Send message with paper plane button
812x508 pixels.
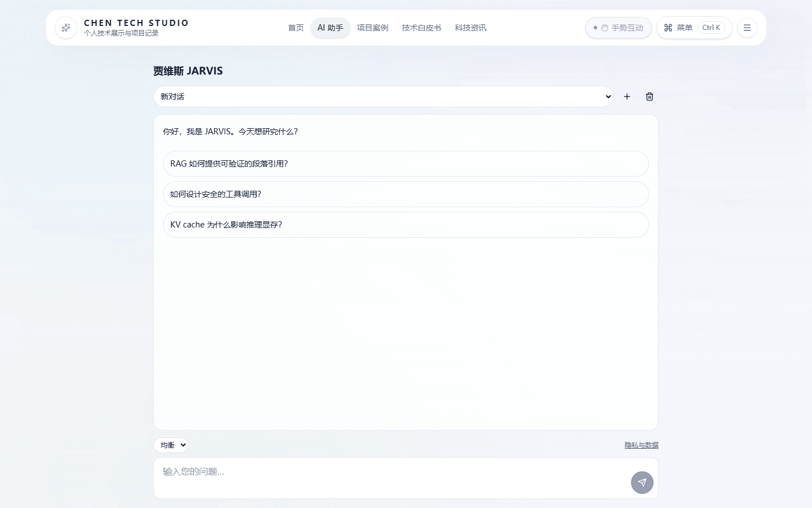tap(642, 483)
